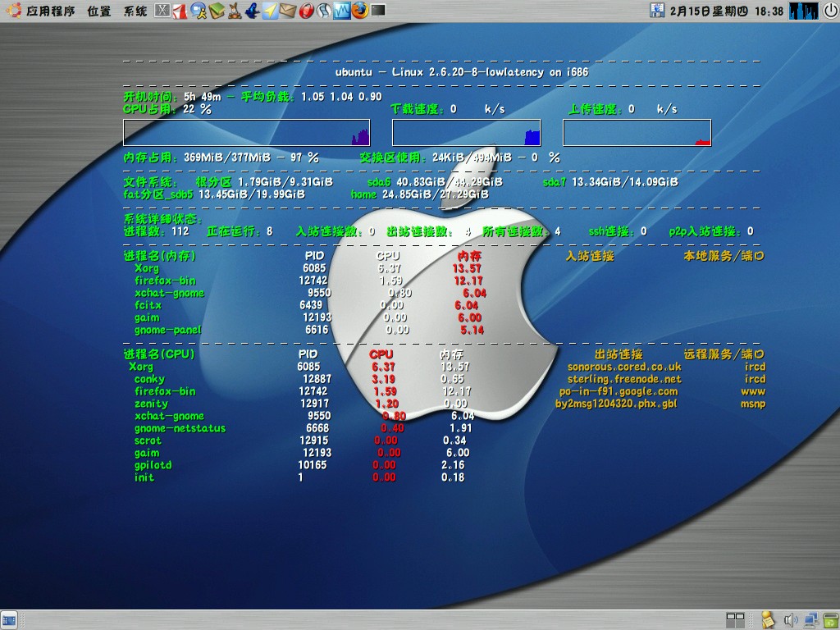Image resolution: width=840 pixels, height=630 pixels.
Task: Click 'gnome-panel' in the process list
Action: coord(167,330)
